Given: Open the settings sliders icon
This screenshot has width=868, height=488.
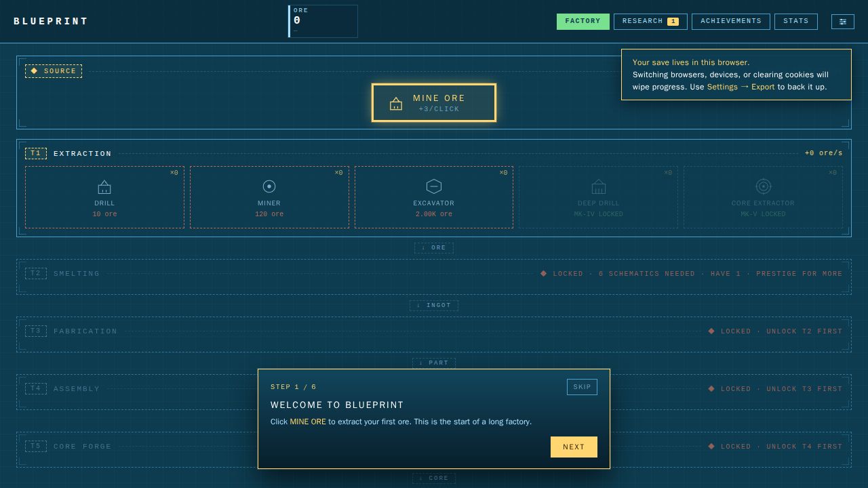Looking at the screenshot, I should pos(843,22).
